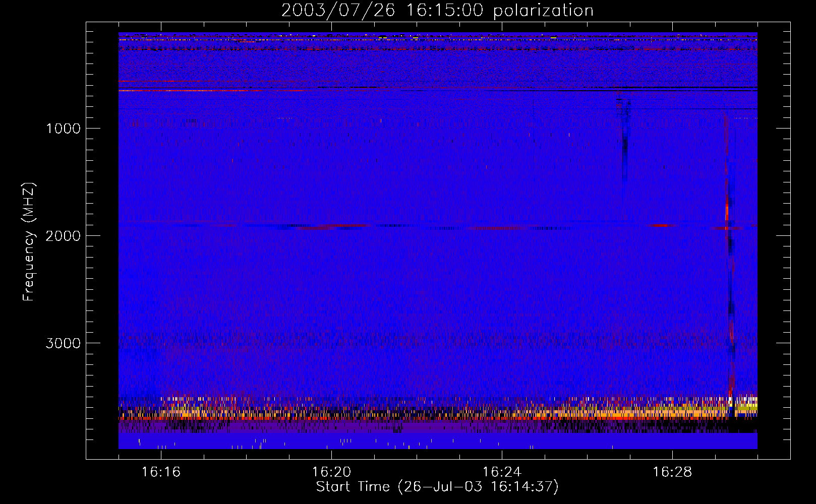Click the '3000' frequency tick label
This screenshot has width=816, height=504.
[63, 343]
